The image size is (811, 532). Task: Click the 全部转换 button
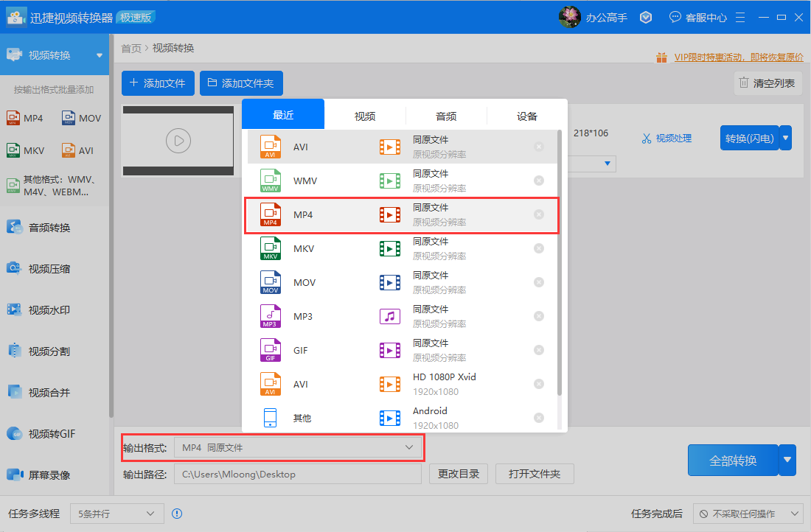click(x=733, y=461)
